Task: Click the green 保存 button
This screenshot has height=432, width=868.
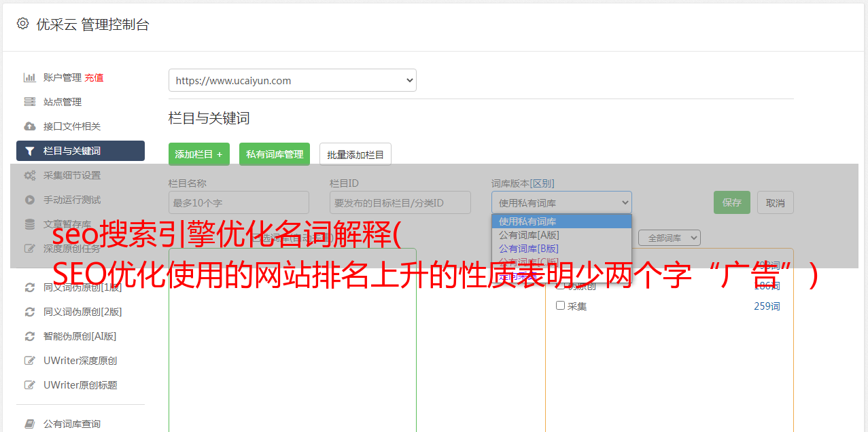Action: pos(732,202)
